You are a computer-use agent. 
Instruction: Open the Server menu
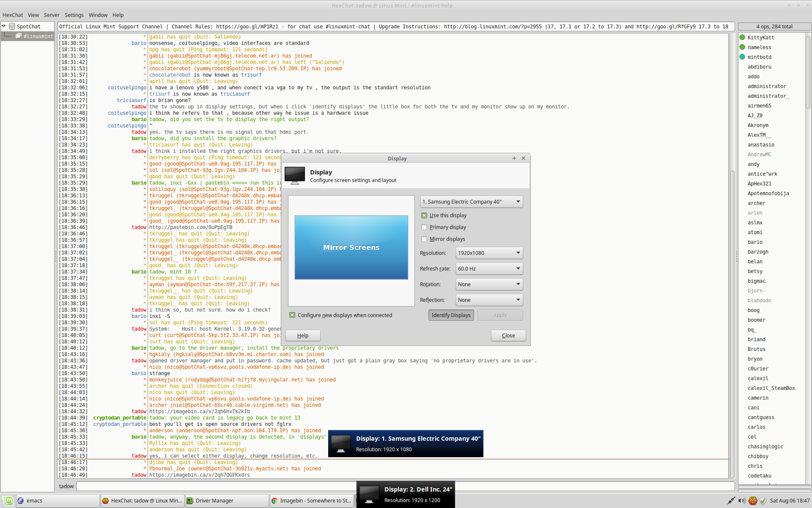click(52, 15)
